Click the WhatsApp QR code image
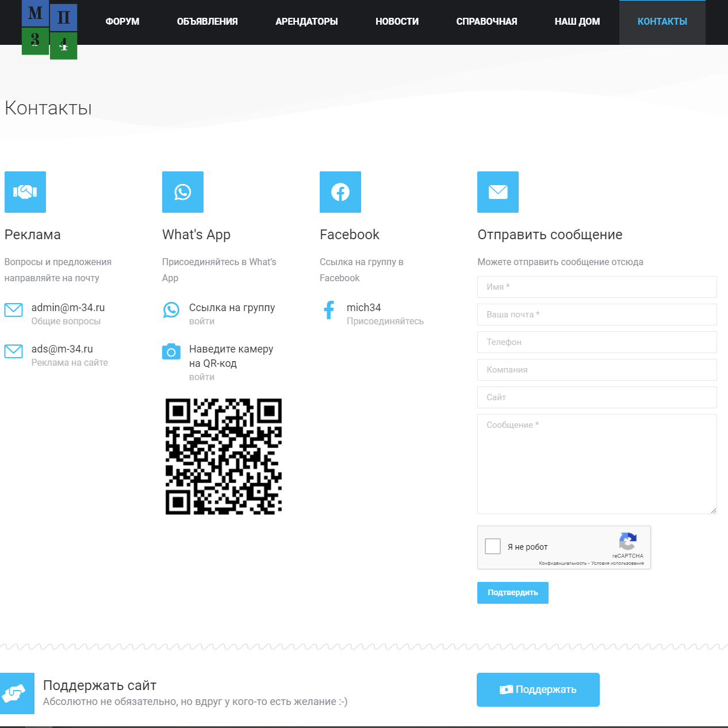This screenshot has width=728, height=728. coord(224,457)
